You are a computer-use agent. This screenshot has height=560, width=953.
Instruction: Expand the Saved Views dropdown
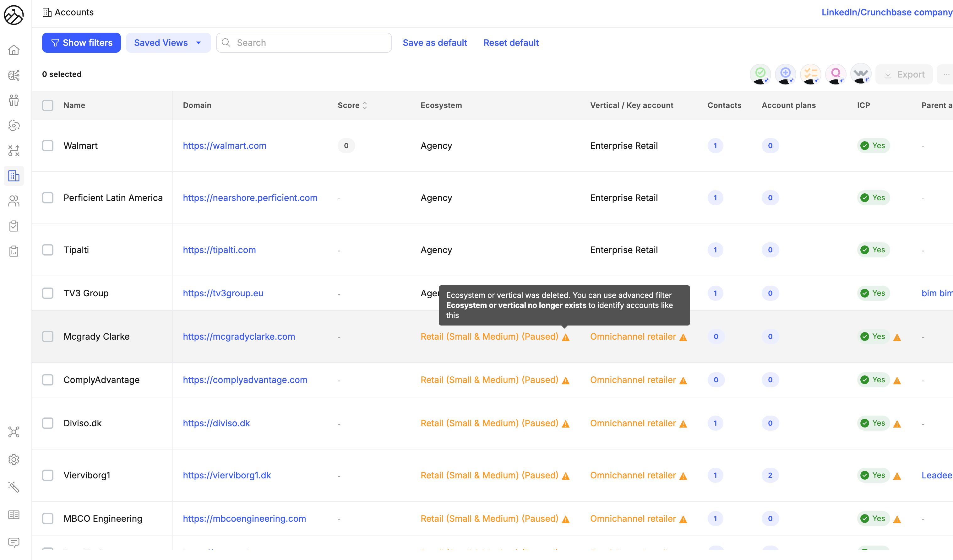(168, 43)
